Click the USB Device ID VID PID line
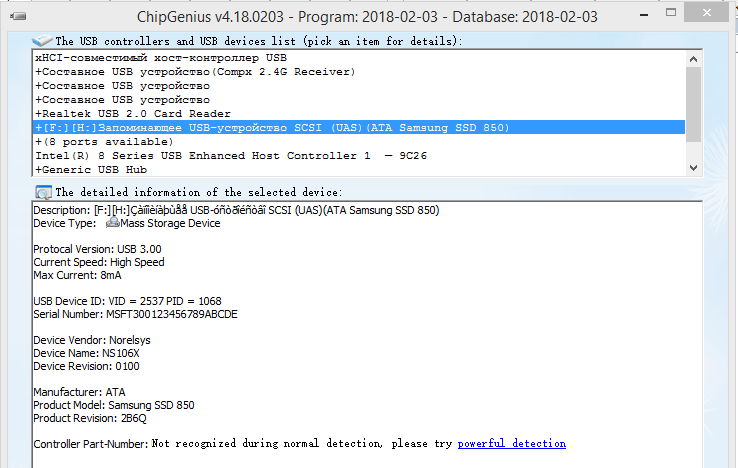The height and width of the screenshot is (468, 738). coord(127,301)
